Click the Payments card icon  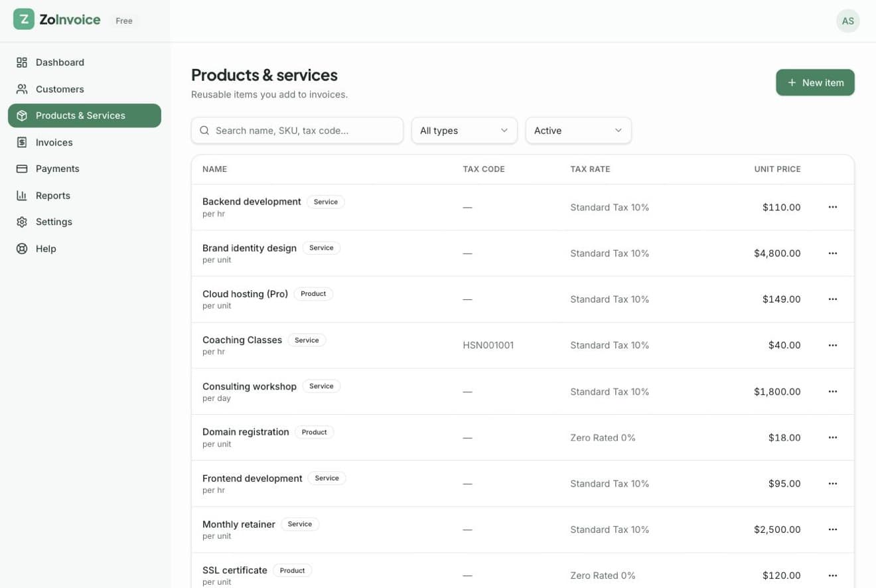tap(22, 169)
